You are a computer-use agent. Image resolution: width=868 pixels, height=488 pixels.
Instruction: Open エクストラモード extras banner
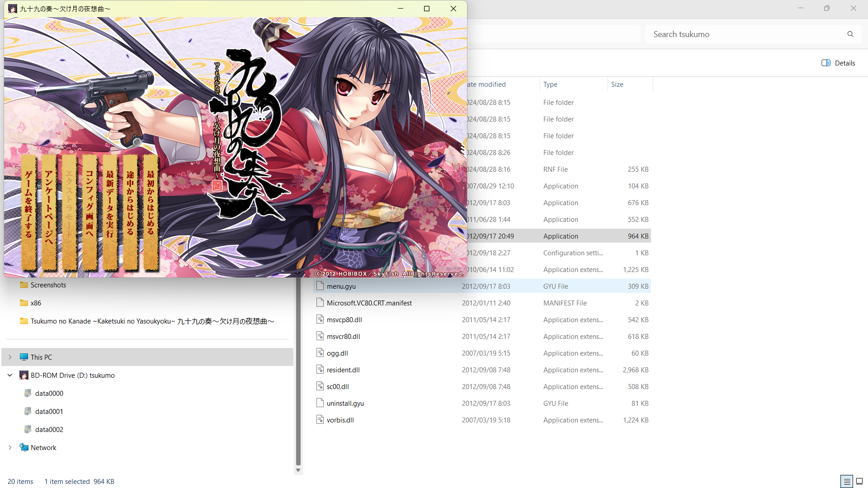tap(70, 212)
